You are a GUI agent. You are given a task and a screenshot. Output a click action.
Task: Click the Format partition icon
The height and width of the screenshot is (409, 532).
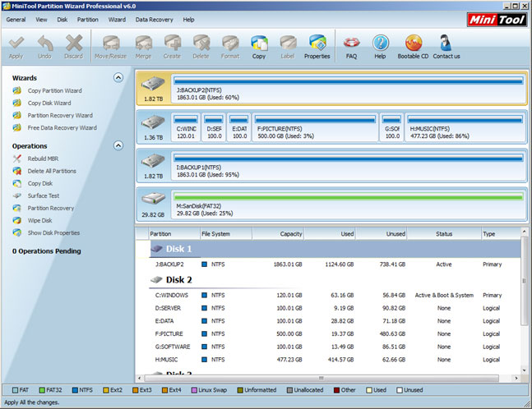230,43
